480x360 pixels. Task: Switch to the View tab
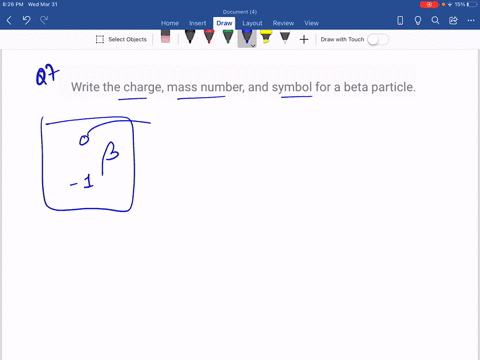point(311,23)
